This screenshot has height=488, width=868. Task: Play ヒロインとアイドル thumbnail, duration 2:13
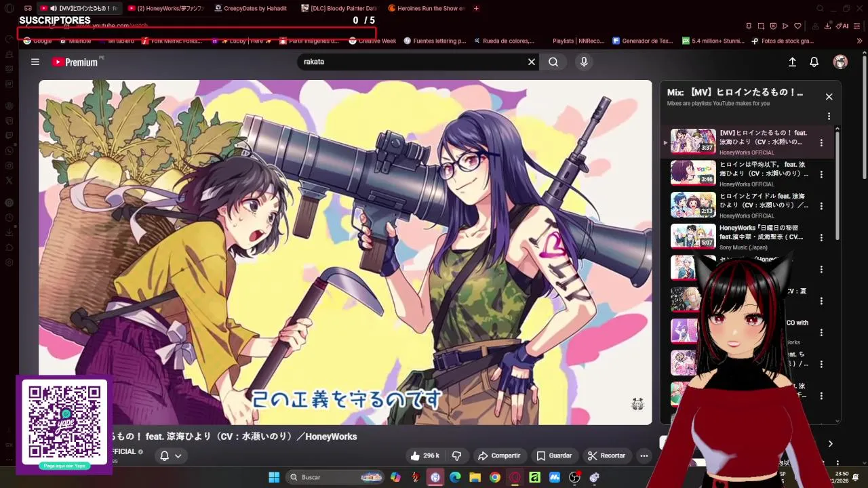point(693,205)
